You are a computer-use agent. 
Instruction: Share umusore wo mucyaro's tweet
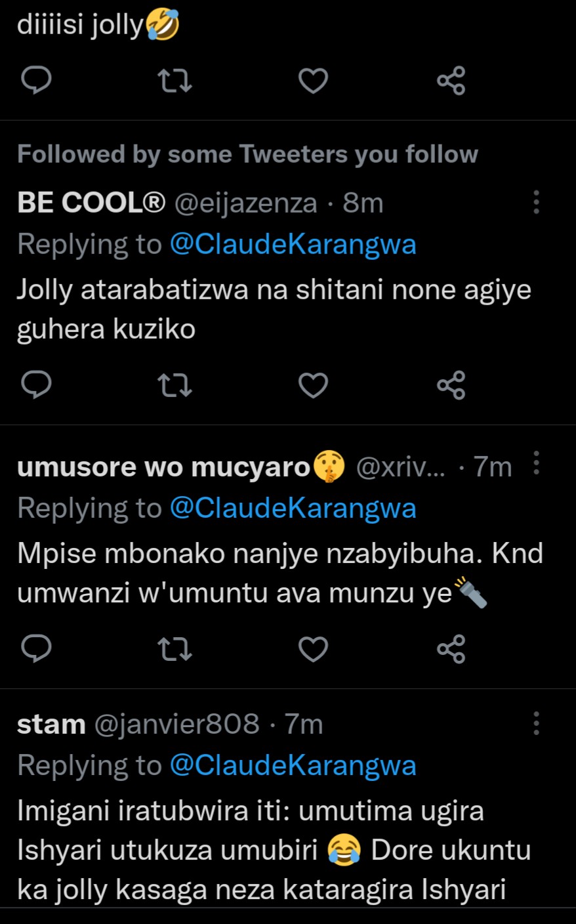pos(451,649)
